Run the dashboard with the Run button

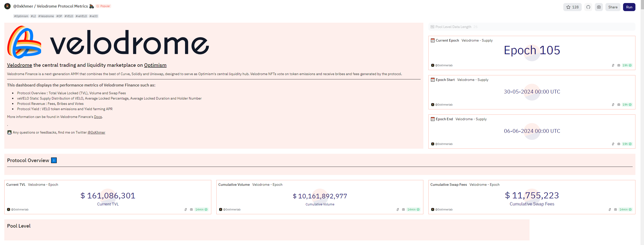coord(629,7)
